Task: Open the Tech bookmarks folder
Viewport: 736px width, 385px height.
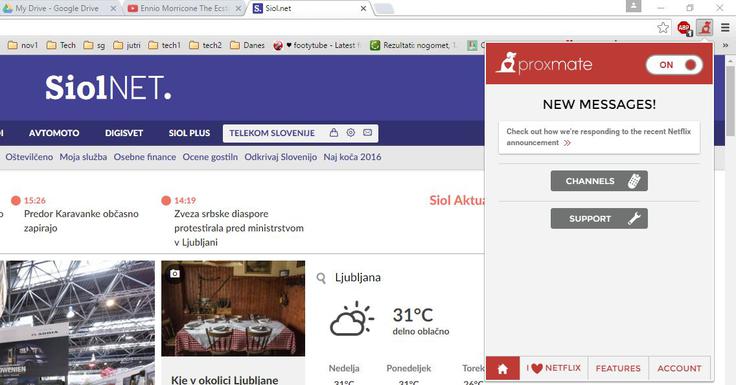Action: coord(61,45)
